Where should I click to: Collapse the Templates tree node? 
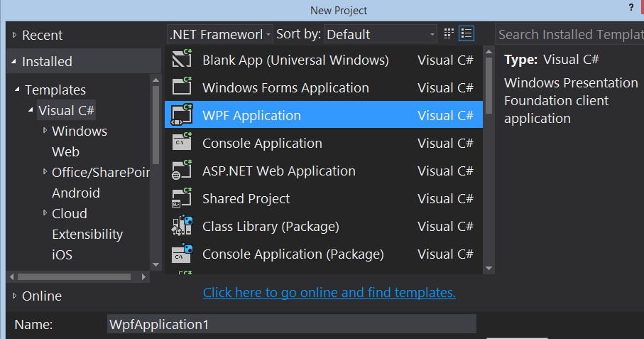(17, 89)
